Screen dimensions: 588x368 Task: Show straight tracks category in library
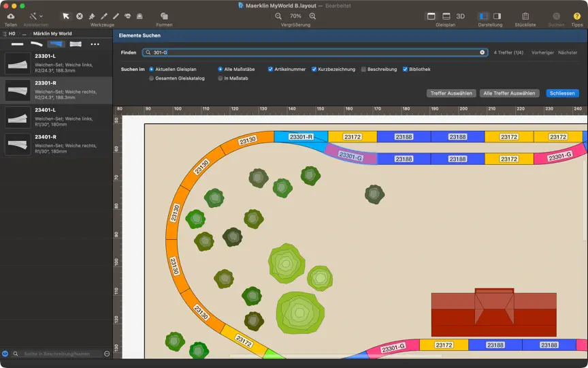click(x=17, y=44)
